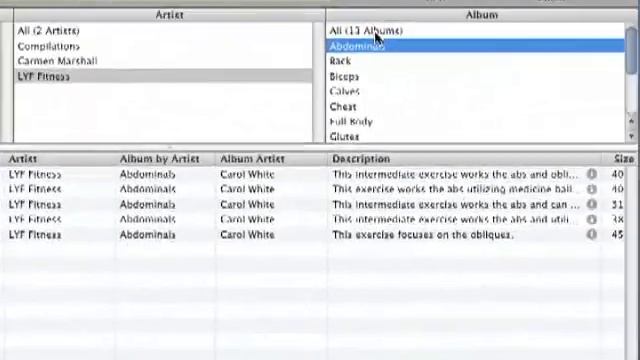Click size value 31 in the third track row
This screenshot has width=640, height=360.
click(x=617, y=204)
